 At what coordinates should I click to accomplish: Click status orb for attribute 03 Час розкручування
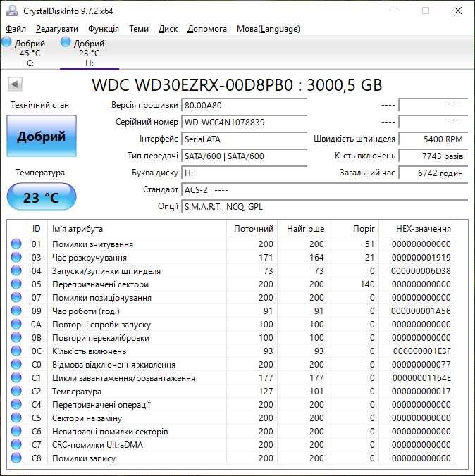16,257
